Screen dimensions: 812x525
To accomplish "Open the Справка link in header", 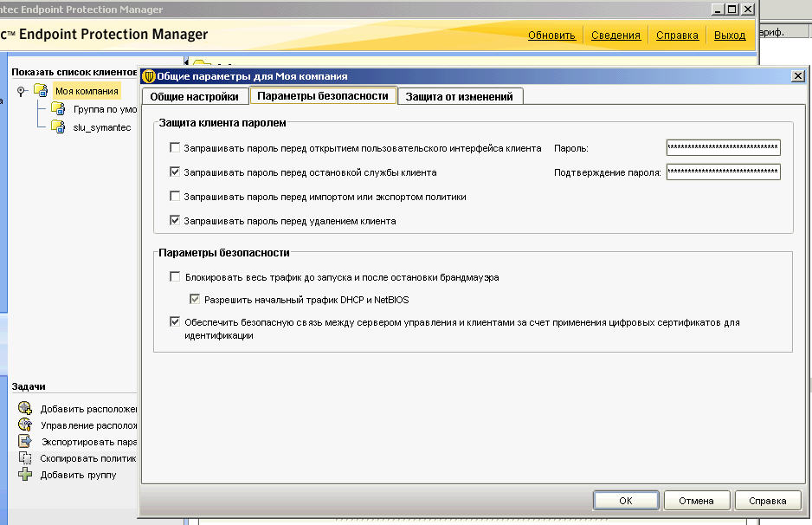I will click(677, 36).
